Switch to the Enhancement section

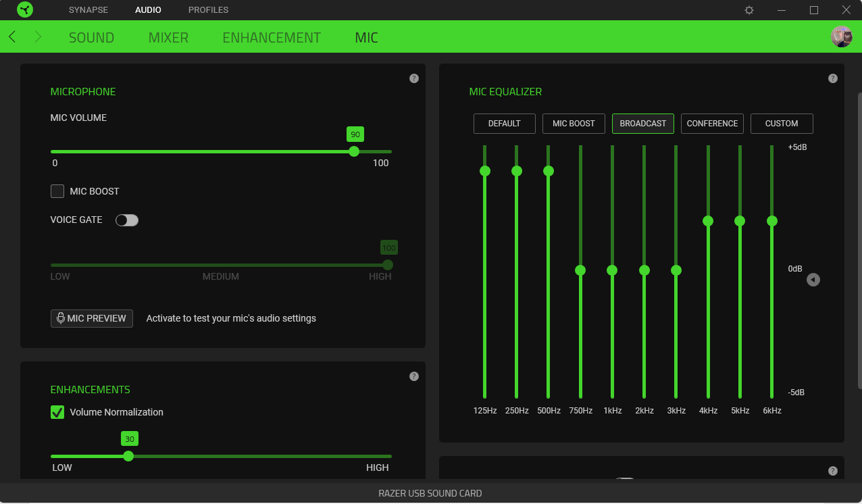[x=272, y=38]
